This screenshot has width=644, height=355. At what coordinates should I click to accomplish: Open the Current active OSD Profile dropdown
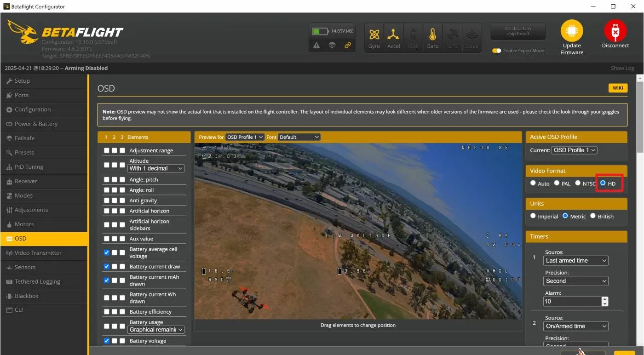point(574,150)
